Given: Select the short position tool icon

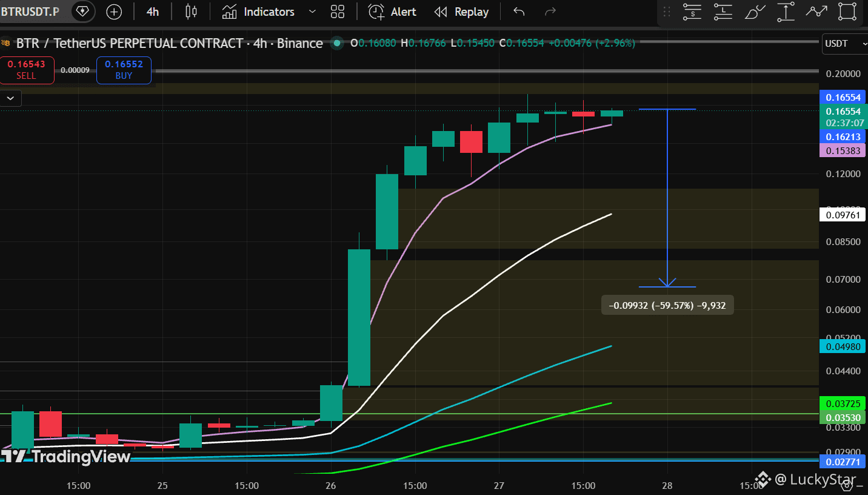Looking at the screenshot, I should click(692, 12).
